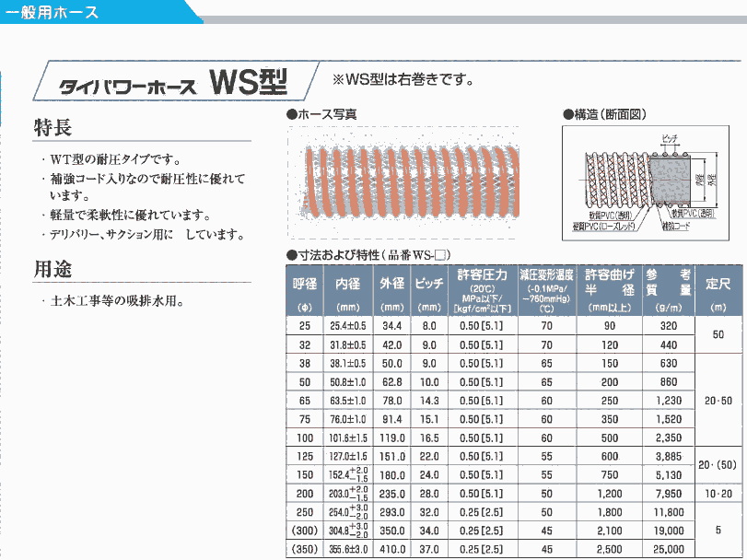The image size is (747, 560).
Task: Click pitch cell 22.0
Action: point(429,456)
